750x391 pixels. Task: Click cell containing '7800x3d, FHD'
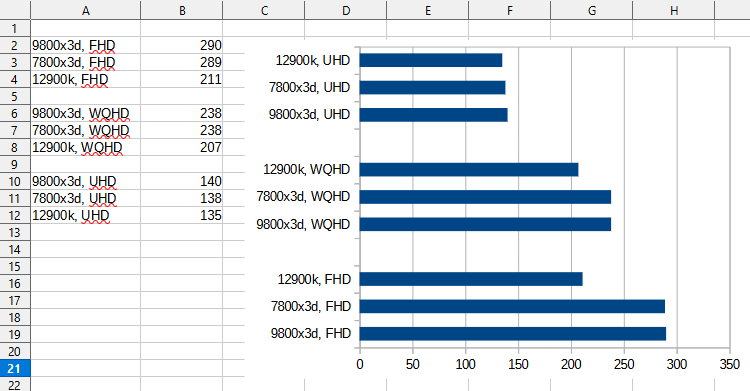tap(86, 62)
